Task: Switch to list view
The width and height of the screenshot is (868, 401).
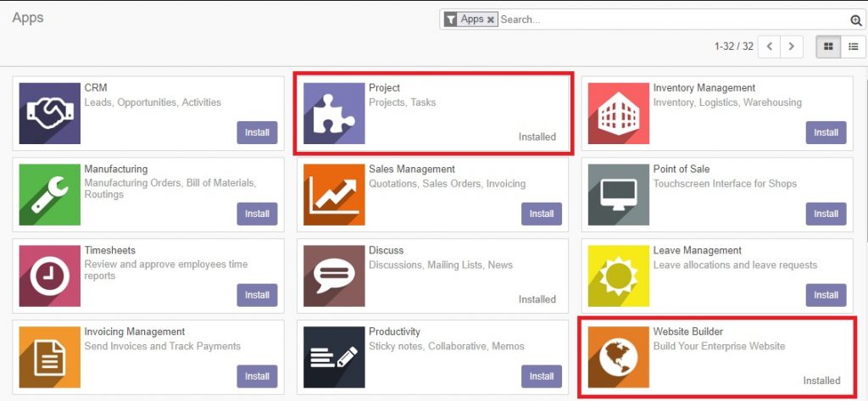Action: click(x=853, y=47)
